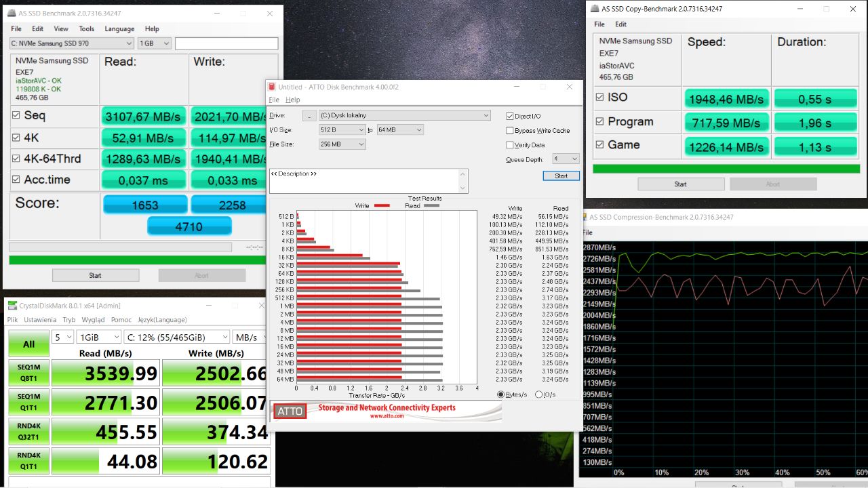Click Start in AS SSD Benchmark
Screen dimensions: 868x488
(x=96, y=275)
